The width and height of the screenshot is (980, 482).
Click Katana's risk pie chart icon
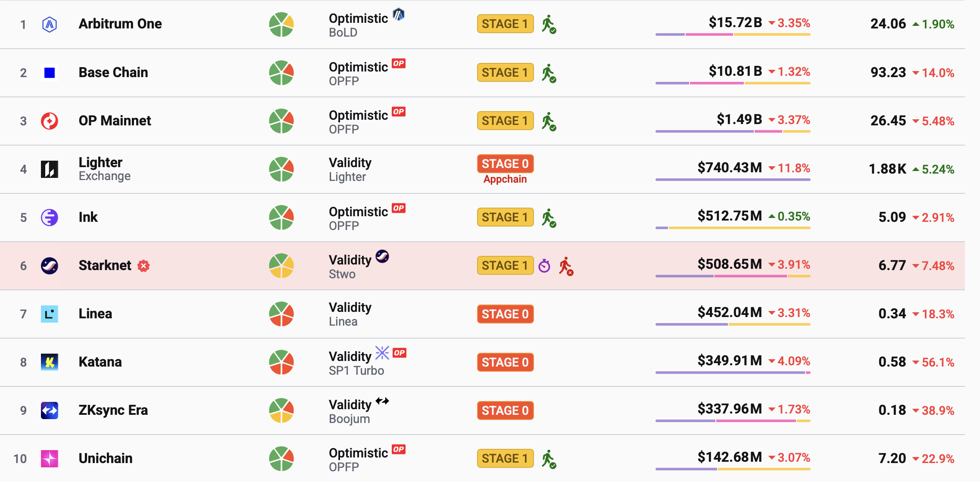tap(281, 362)
